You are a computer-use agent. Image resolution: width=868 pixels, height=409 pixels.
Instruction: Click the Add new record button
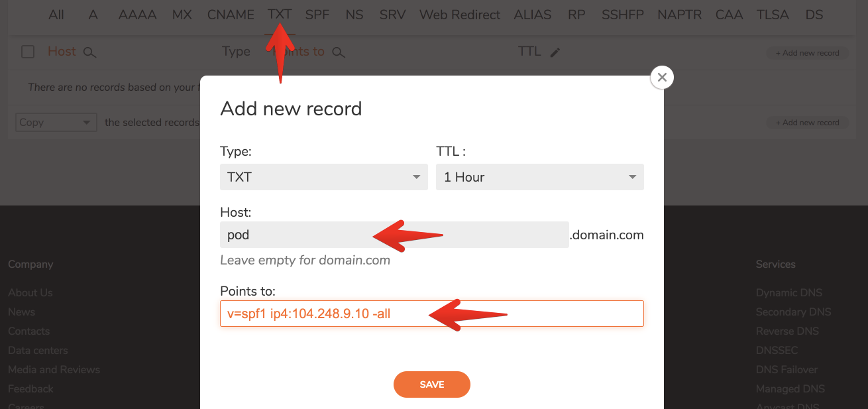click(x=808, y=53)
